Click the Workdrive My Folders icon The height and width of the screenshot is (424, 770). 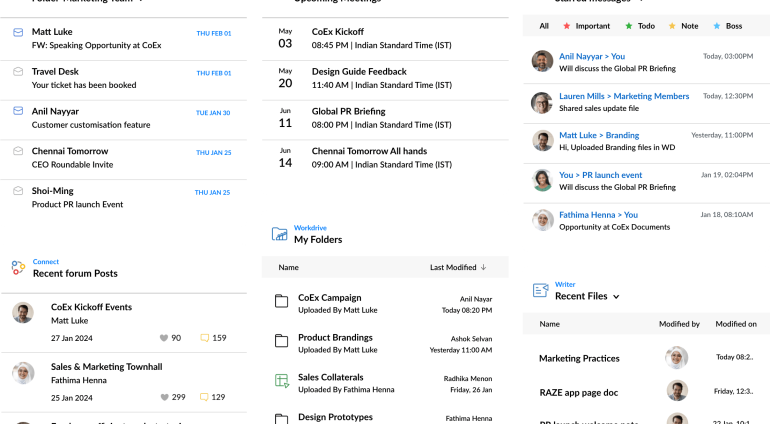(x=280, y=234)
